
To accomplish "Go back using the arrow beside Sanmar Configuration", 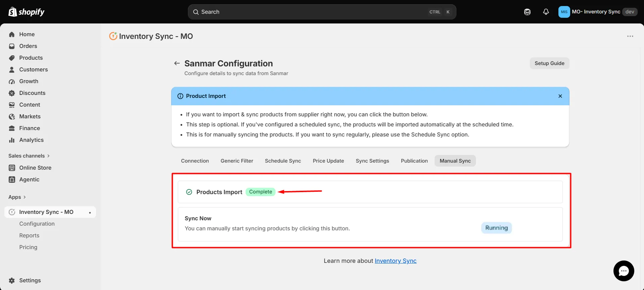I will (177, 63).
